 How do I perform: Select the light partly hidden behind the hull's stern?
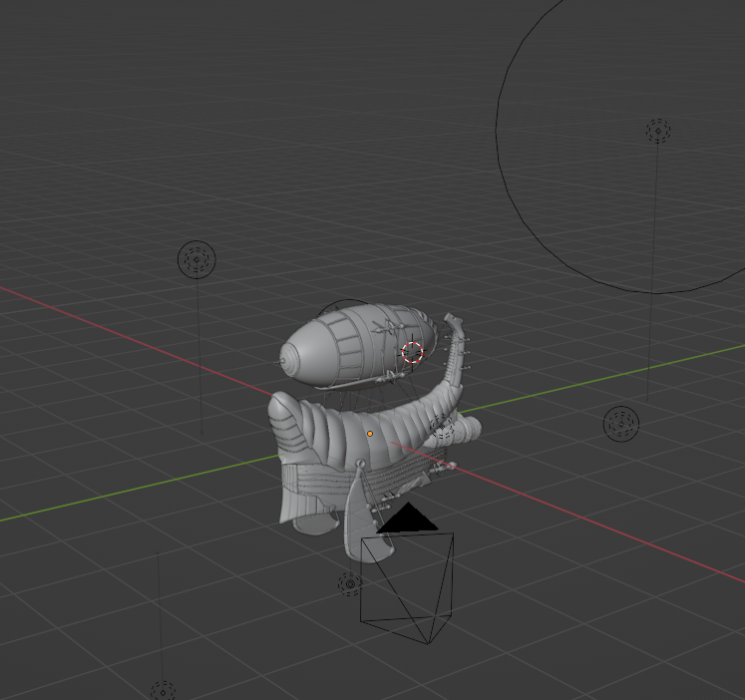coord(442,426)
